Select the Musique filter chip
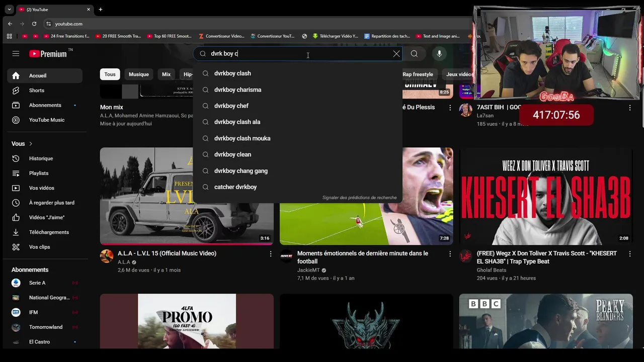The width and height of the screenshot is (644, 362). tap(138, 74)
